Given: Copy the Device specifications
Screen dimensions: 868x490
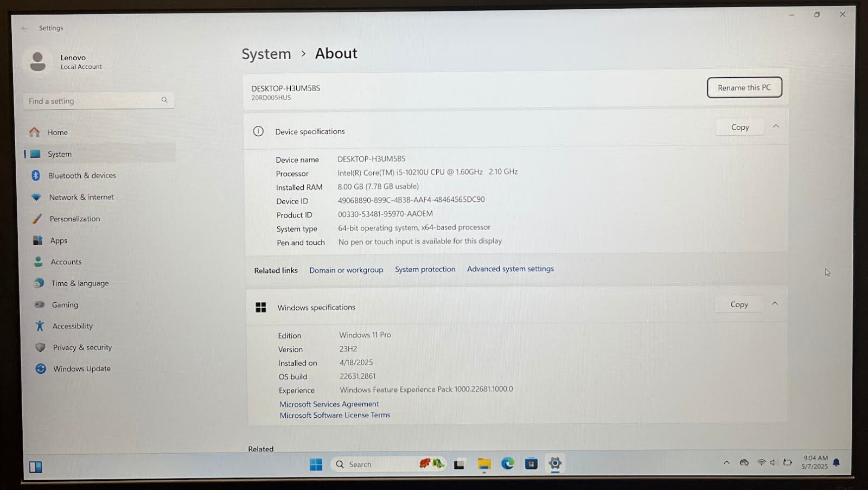Looking at the screenshot, I should coord(740,127).
